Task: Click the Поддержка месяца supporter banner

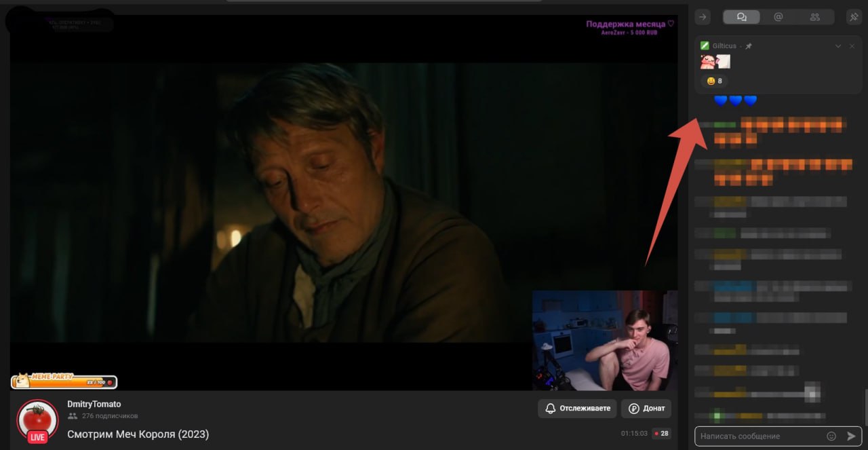Action: point(630,27)
